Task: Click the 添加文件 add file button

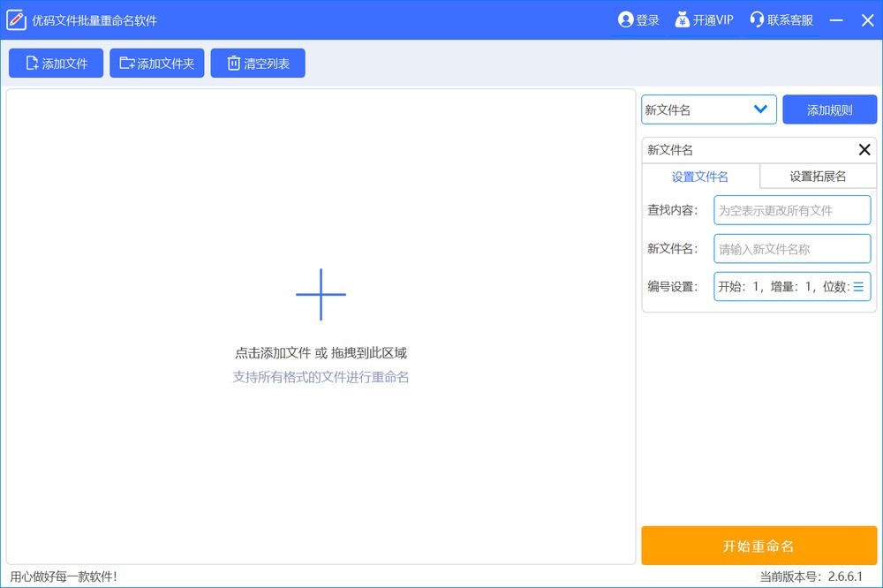Action: pos(57,64)
